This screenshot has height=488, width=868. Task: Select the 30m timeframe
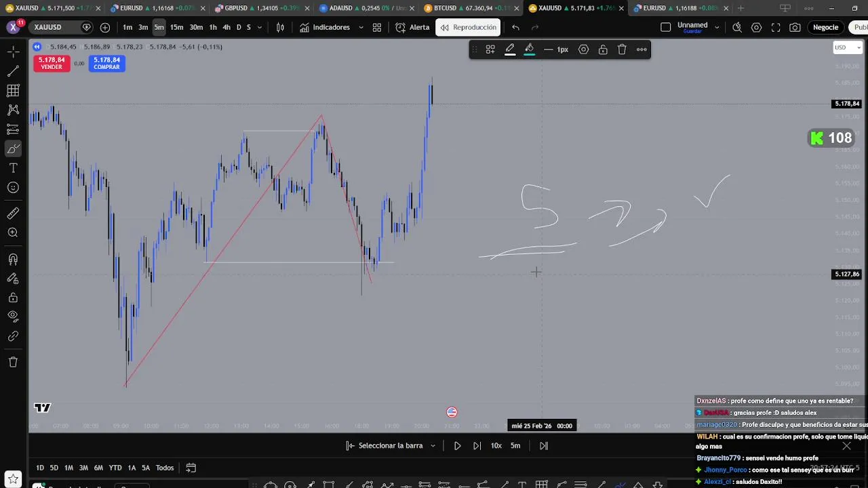(196, 27)
